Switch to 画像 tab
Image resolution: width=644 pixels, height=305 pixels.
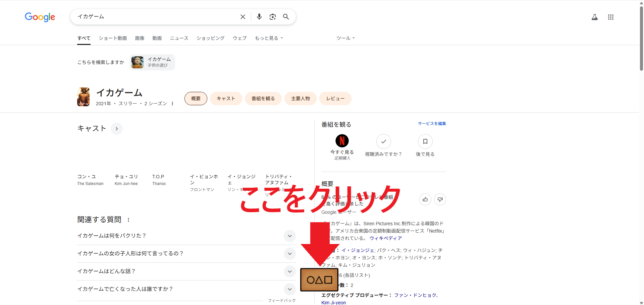140,38
